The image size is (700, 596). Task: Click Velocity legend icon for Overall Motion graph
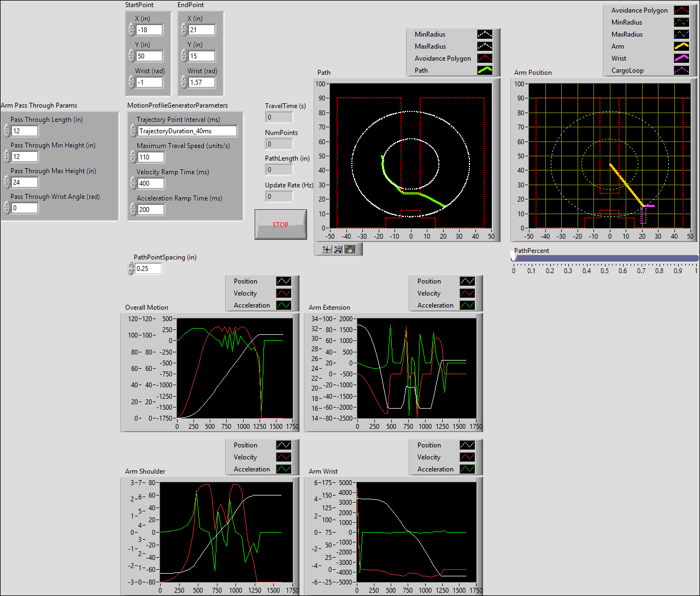coord(284,293)
